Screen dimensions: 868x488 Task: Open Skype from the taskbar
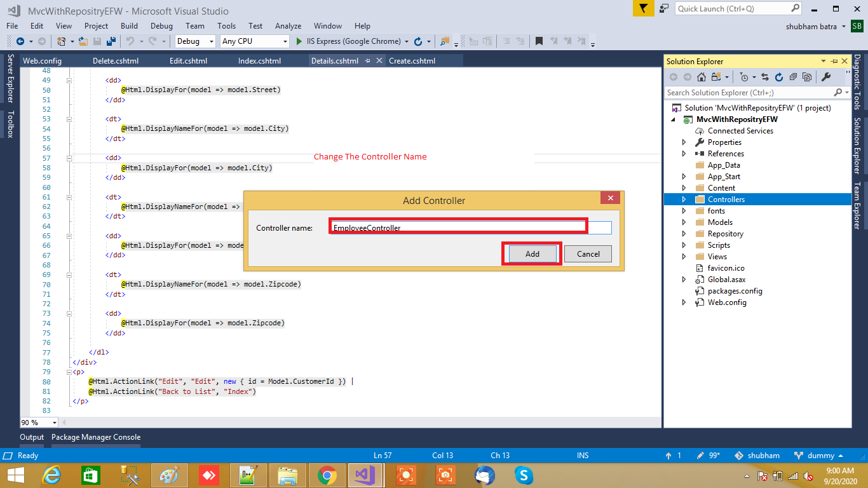524,475
